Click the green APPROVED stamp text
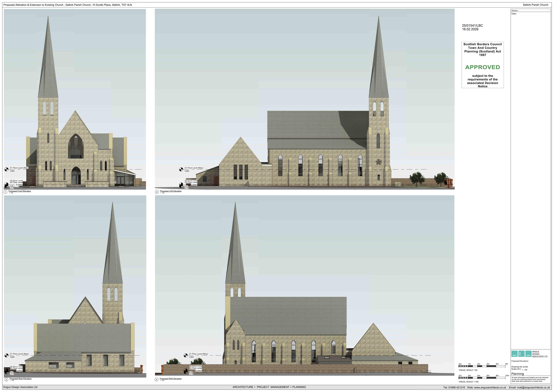The image size is (554, 392). click(483, 67)
